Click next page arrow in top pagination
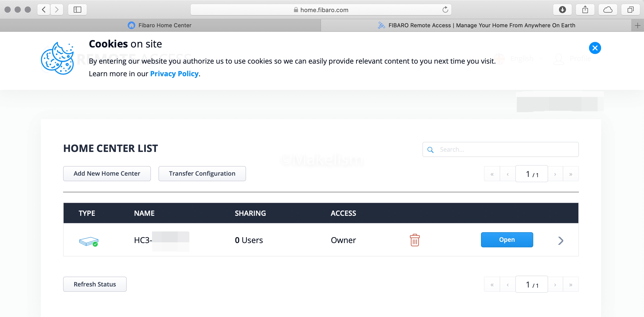 point(555,174)
